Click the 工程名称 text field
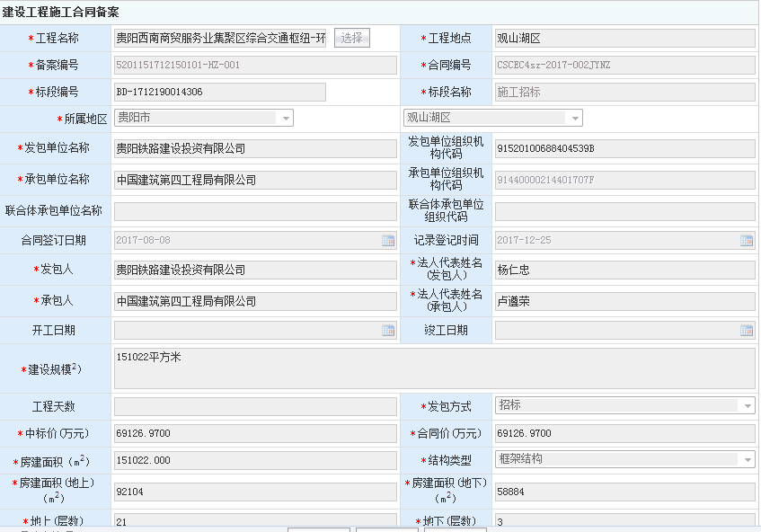Screen dimensions: 761x532 [222, 38]
